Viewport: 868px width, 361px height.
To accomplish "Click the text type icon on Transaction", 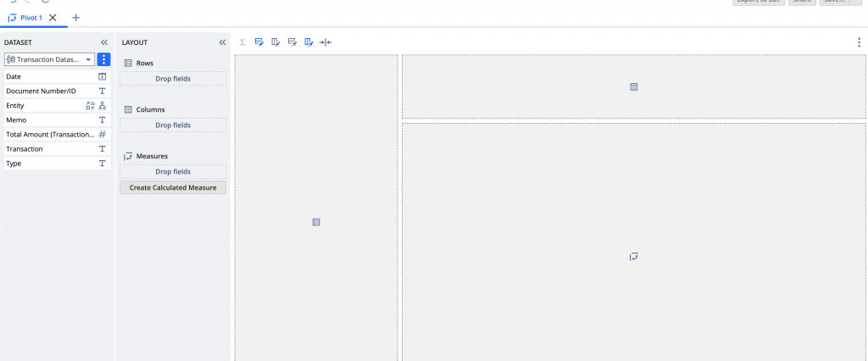I will 102,149.
